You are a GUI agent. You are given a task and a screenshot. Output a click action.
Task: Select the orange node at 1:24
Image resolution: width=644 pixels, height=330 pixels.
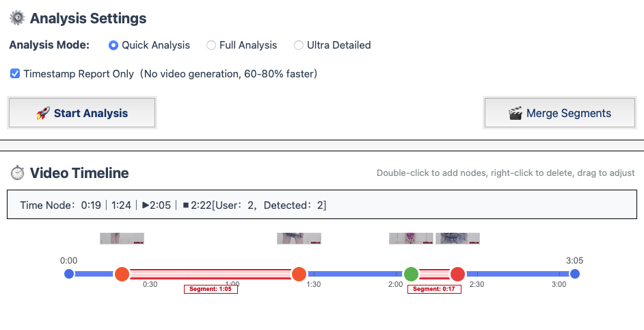pos(299,275)
